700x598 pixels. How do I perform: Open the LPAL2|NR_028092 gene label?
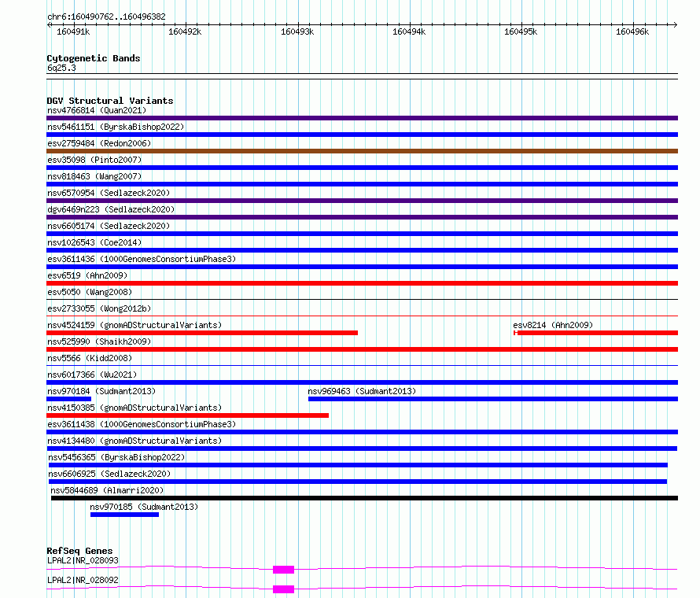click(x=83, y=580)
